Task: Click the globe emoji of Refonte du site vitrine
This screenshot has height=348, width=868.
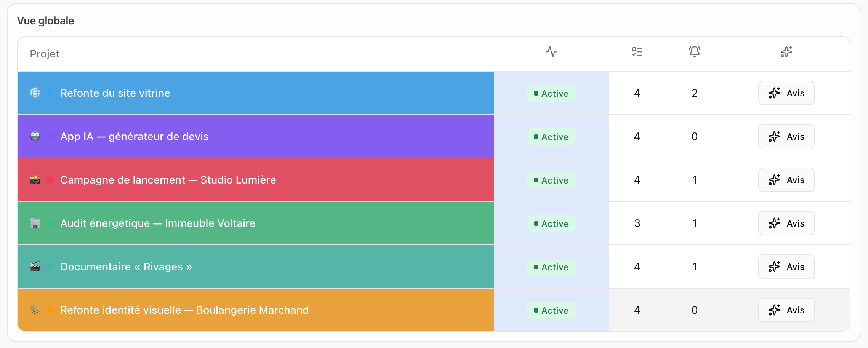Action: point(35,93)
